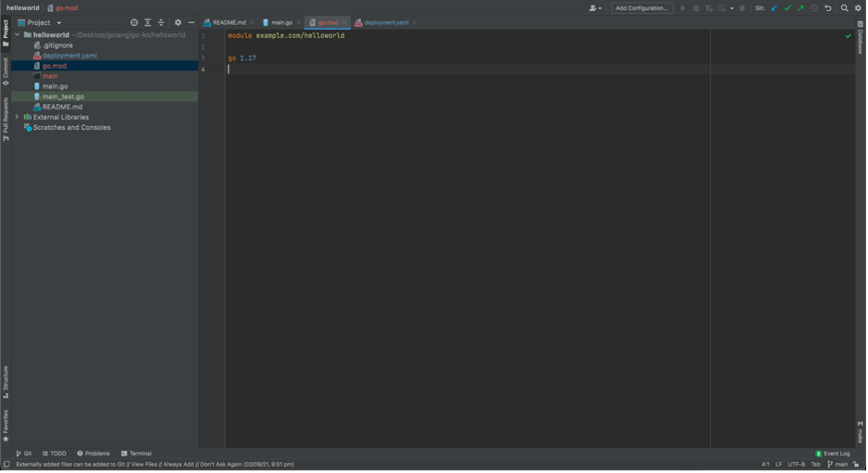Collapse the helloworld project root folder

pos(17,35)
